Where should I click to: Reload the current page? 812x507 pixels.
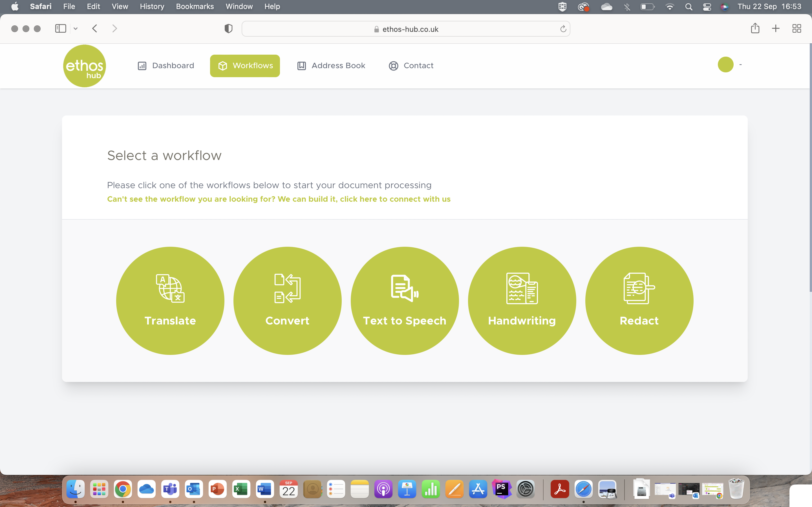coord(563,29)
